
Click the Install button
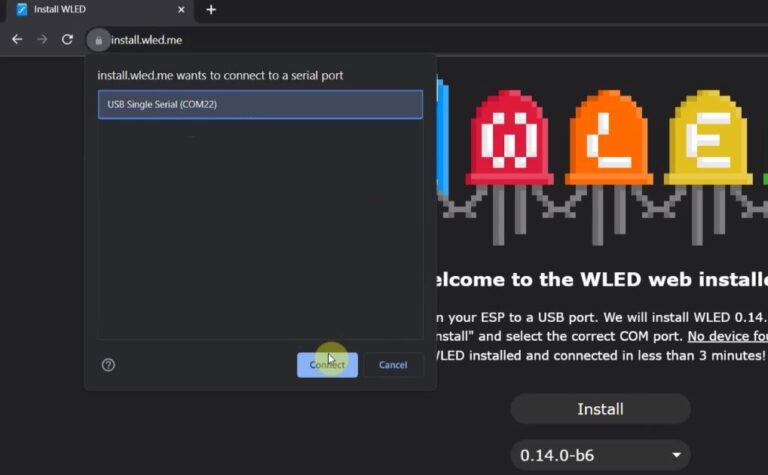[600, 409]
